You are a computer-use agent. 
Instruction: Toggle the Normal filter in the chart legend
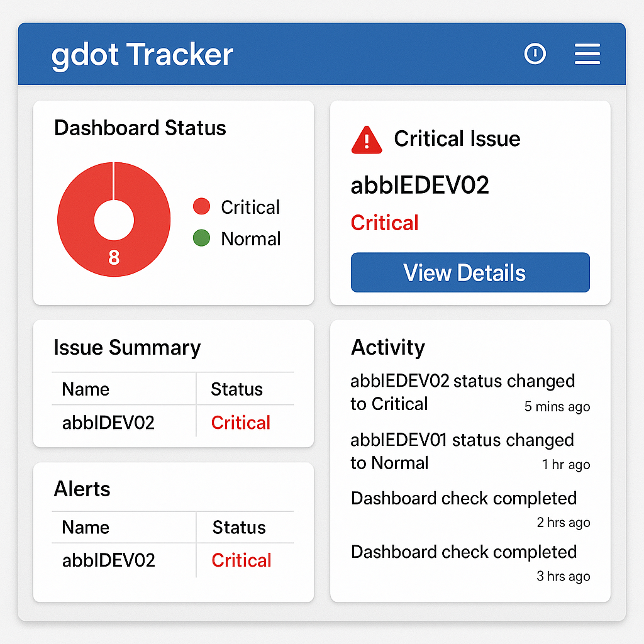pyautogui.click(x=250, y=238)
